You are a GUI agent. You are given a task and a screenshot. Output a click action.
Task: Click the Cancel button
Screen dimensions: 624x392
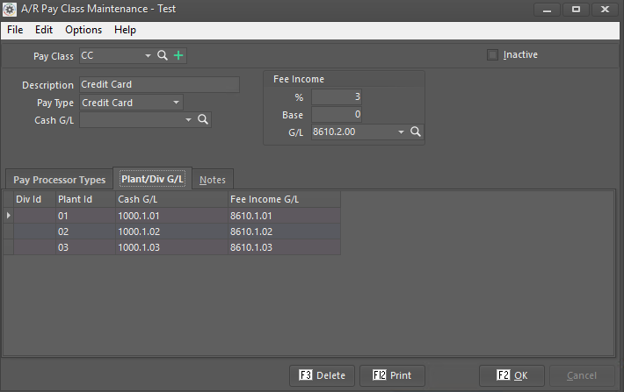click(582, 375)
